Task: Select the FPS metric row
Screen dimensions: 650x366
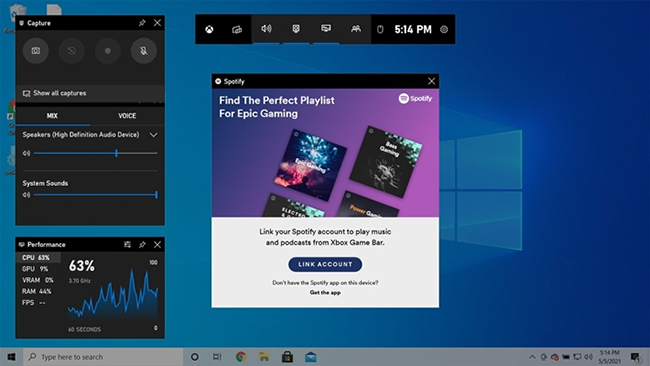Action: (x=38, y=303)
